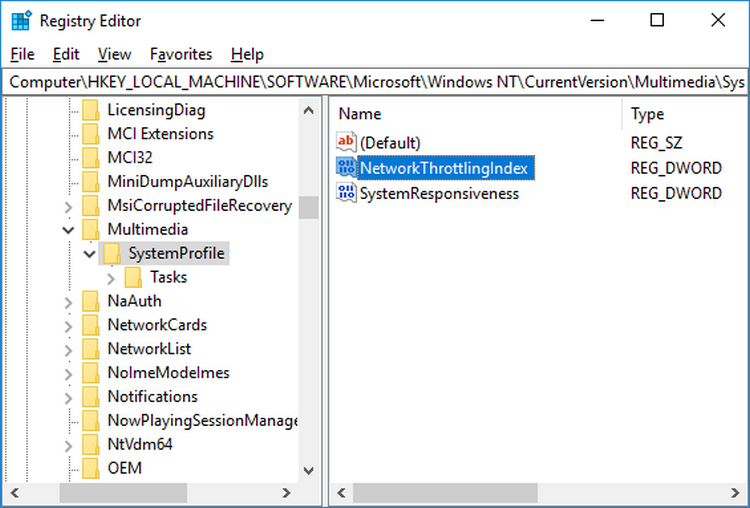Expand the NtVdm64 key
This screenshot has width=750, height=508.
68,446
